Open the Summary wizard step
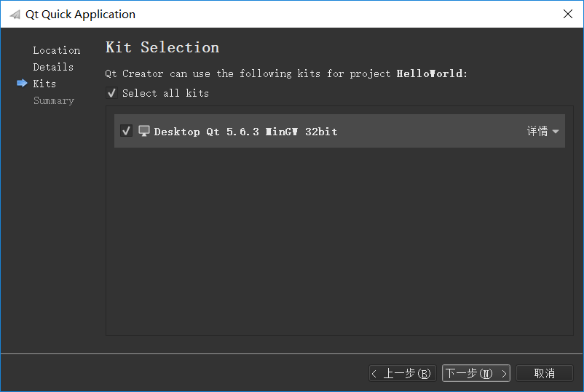 coord(54,100)
